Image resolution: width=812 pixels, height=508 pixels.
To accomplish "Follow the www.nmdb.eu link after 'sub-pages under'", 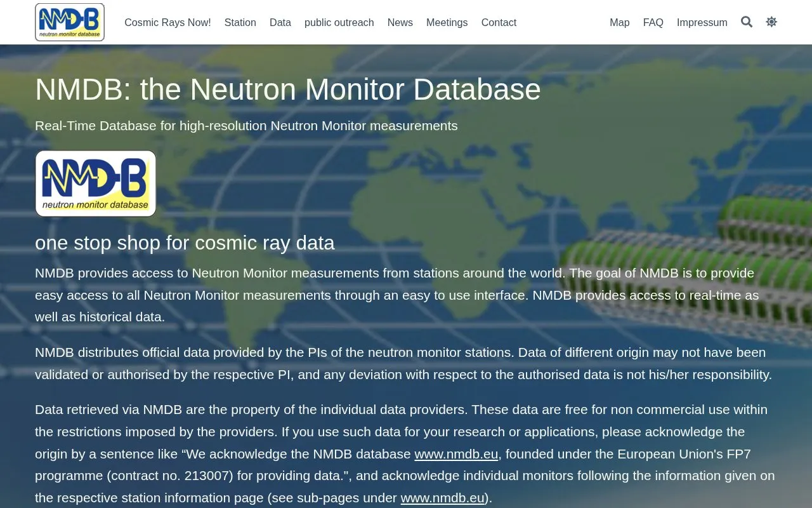I will [x=443, y=498].
